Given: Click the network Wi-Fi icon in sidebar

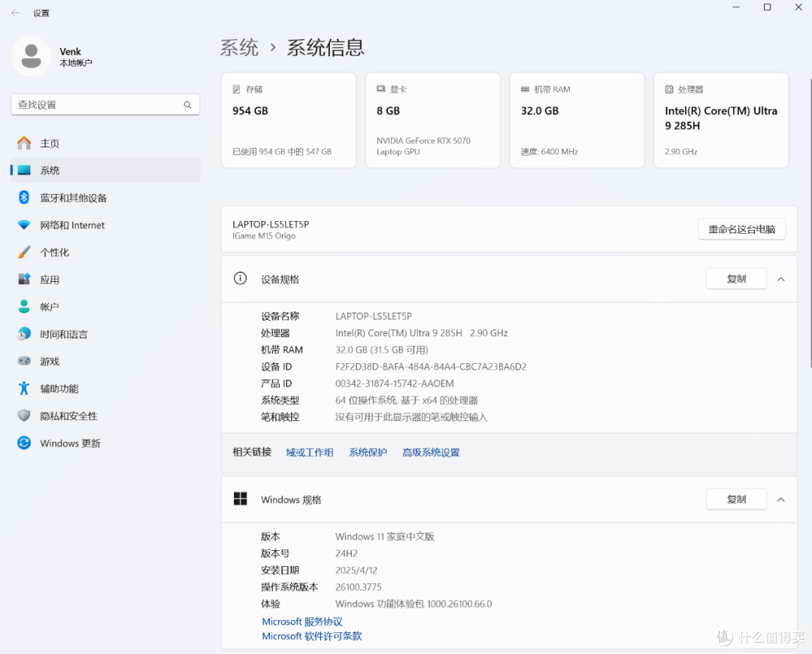Looking at the screenshot, I should (24, 225).
